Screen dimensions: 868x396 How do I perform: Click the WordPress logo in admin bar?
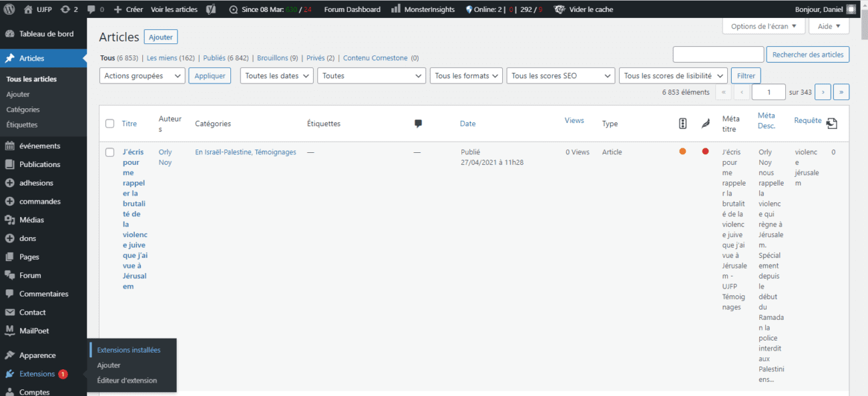(x=9, y=9)
